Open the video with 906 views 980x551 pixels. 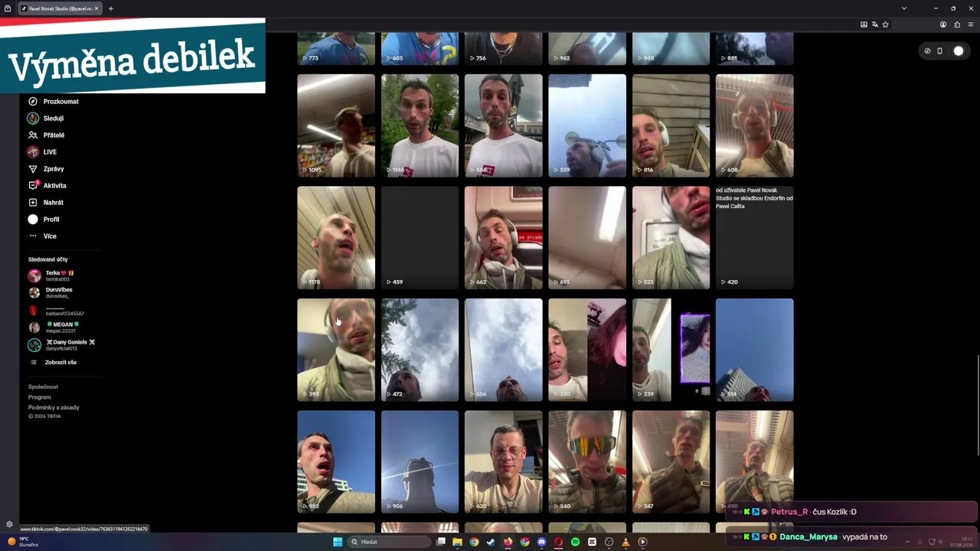click(x=420, y=462)
